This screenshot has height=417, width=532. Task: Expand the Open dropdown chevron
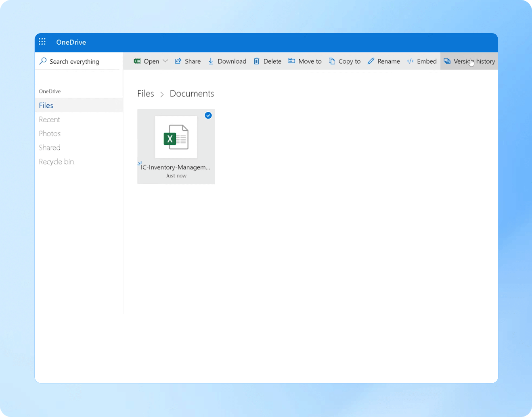point(165,61)
